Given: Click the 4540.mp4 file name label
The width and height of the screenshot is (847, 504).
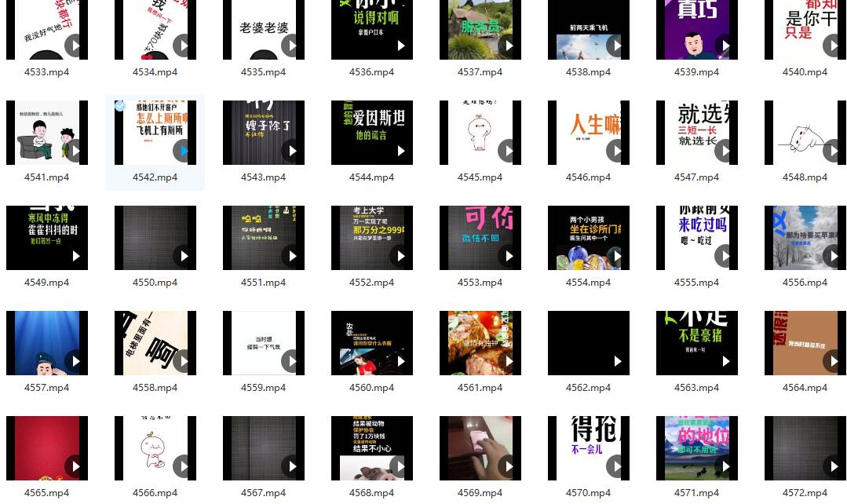Looking at the screenshot, I should click(x=805, y=72).
